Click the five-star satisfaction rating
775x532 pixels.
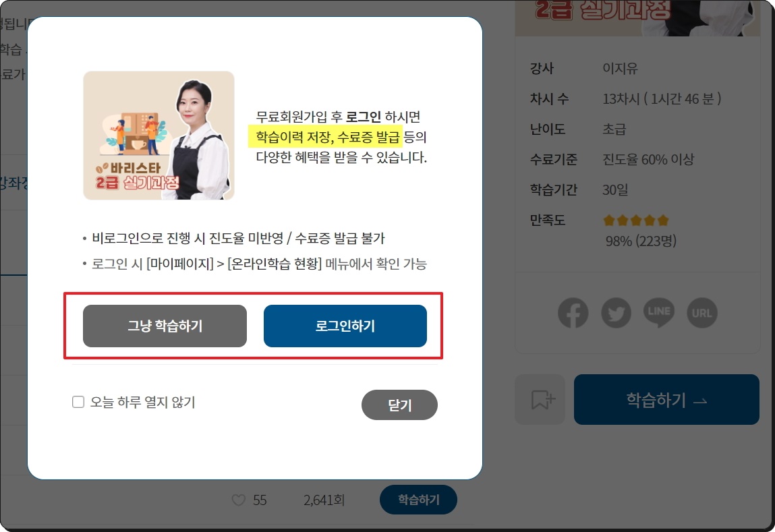[635, 220]
